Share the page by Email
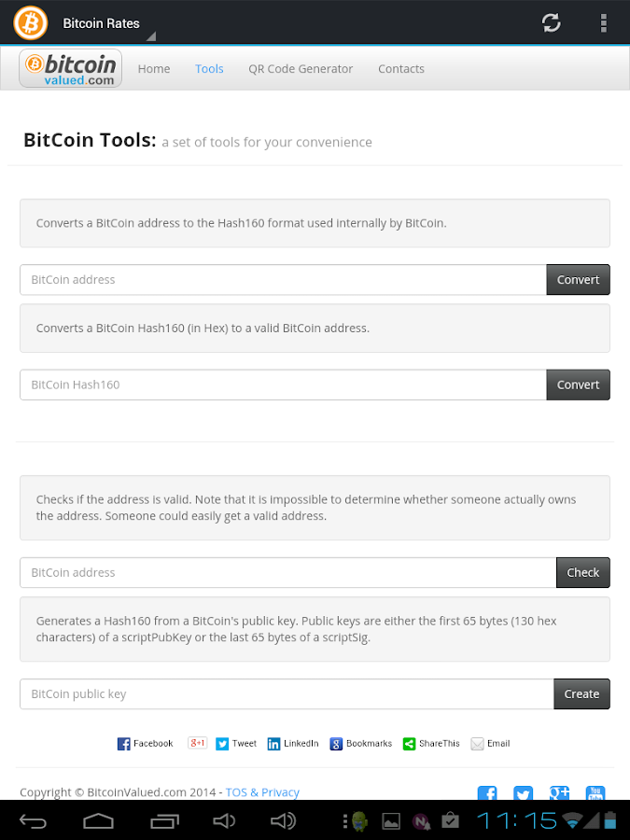 pos(490,744)
